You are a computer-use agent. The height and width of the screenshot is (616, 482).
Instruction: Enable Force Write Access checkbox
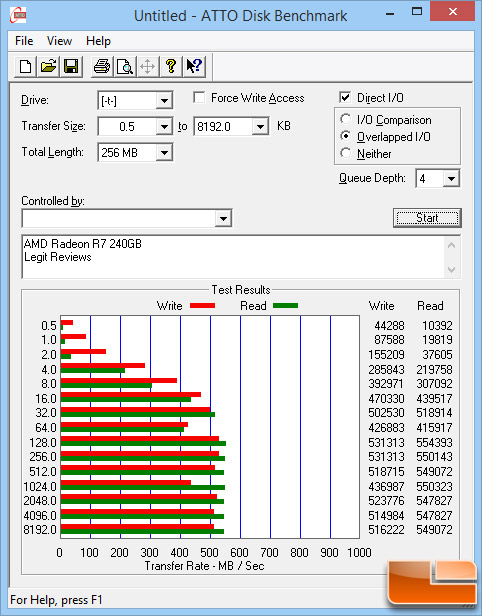coord(199,97)
